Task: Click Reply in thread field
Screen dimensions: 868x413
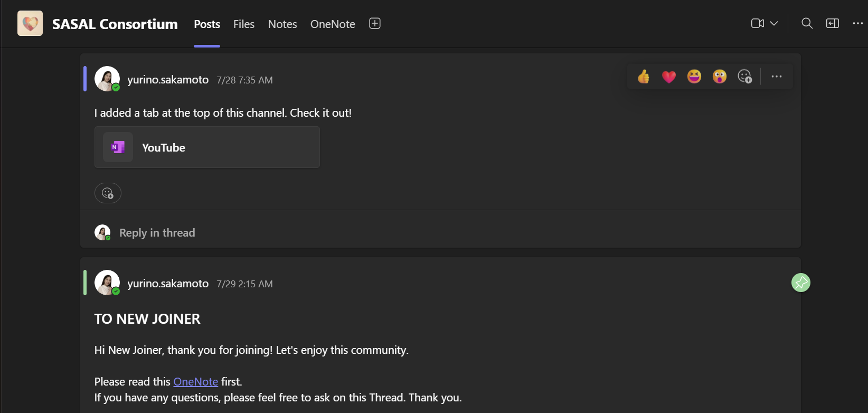Action: point(157,233)
